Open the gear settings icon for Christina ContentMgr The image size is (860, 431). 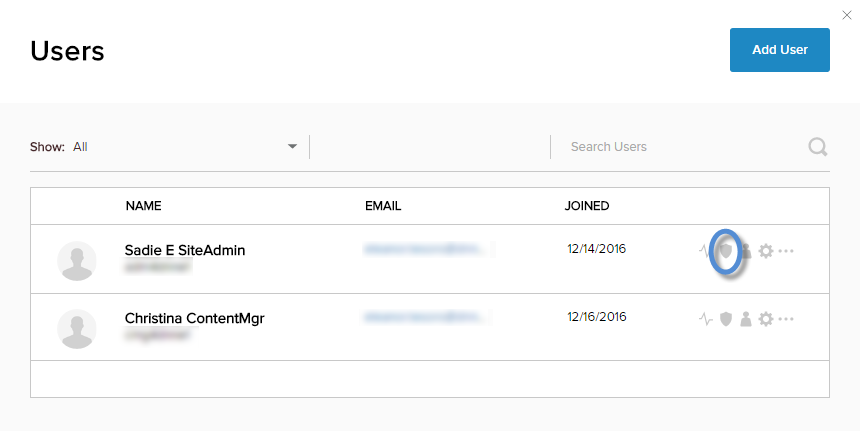[766, 319]
